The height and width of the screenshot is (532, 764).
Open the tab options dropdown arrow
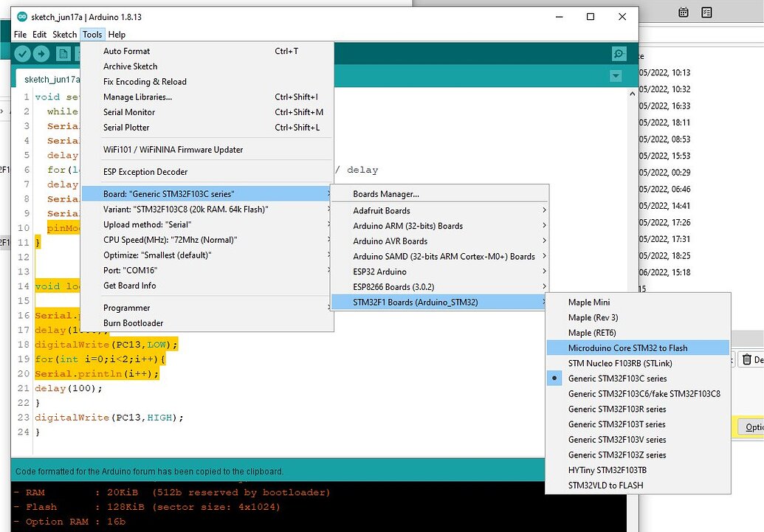coord(616,76)
